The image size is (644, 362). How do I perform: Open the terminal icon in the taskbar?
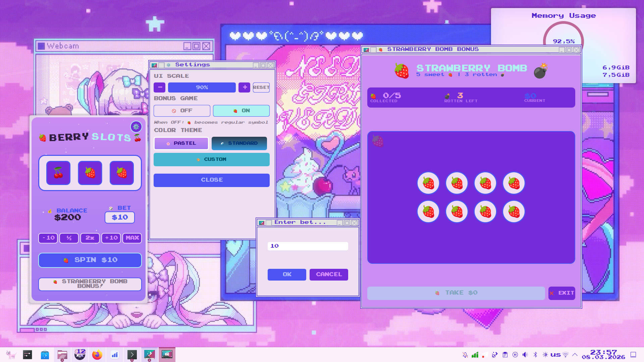pos(132,355)
